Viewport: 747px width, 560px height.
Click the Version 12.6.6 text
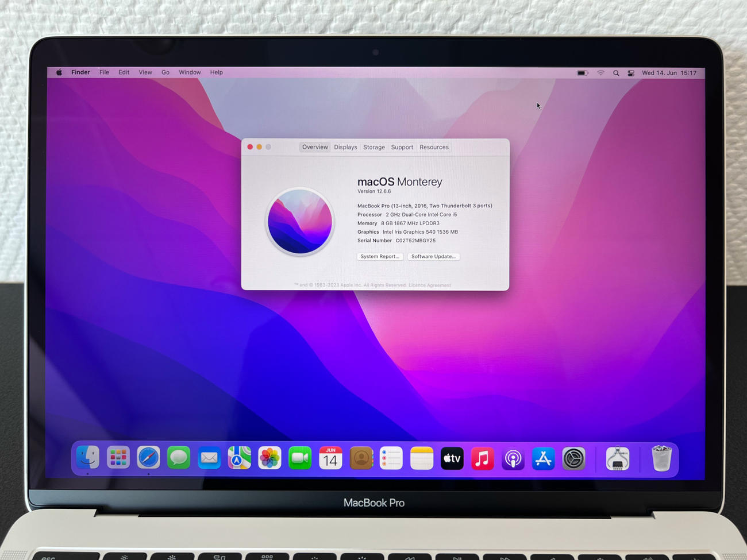374,191
